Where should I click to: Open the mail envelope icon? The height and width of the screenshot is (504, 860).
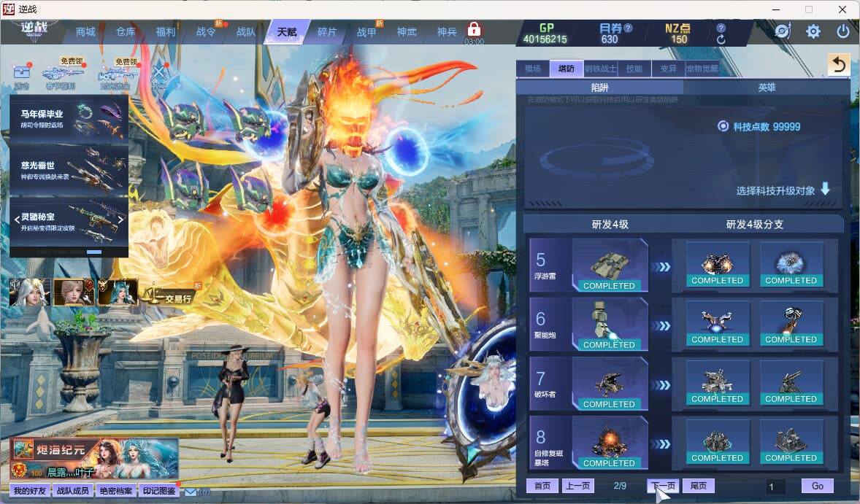191,492
